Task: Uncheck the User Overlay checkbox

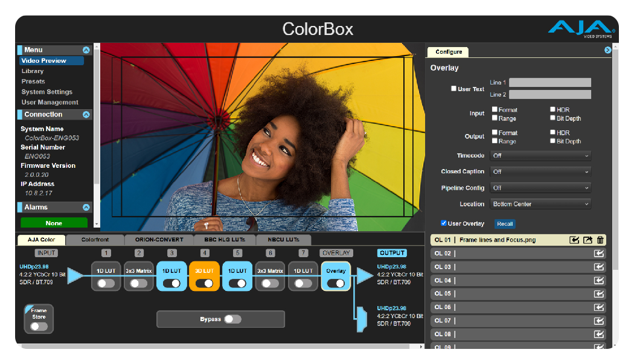Action: coord(444,223)
